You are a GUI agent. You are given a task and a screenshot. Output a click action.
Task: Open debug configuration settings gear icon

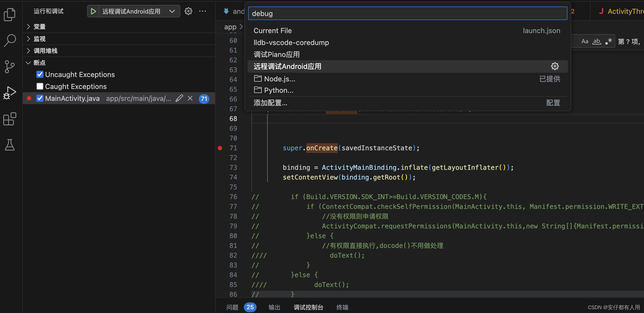(554, 66)
